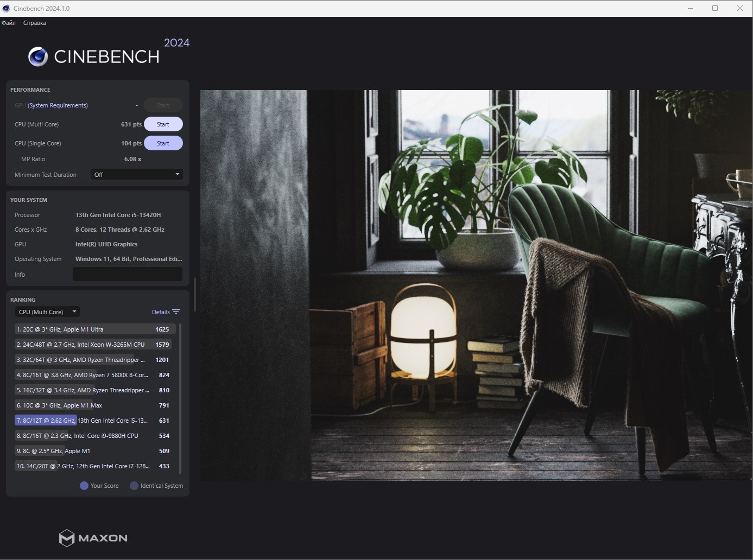This screenshot has height=560, width=753.
Task: Select ranking row 3 32C/64T Ryzen Threadripper
Action: tap(95, 360)
